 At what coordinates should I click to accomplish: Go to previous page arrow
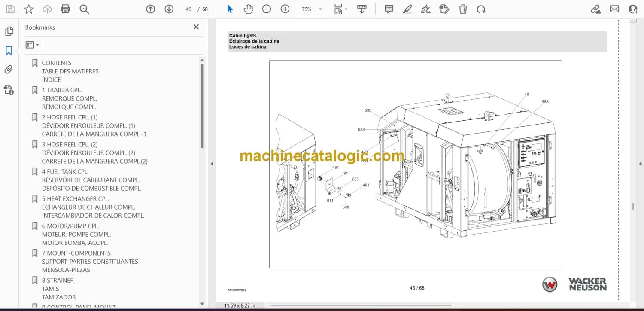(x=150, y=9)
